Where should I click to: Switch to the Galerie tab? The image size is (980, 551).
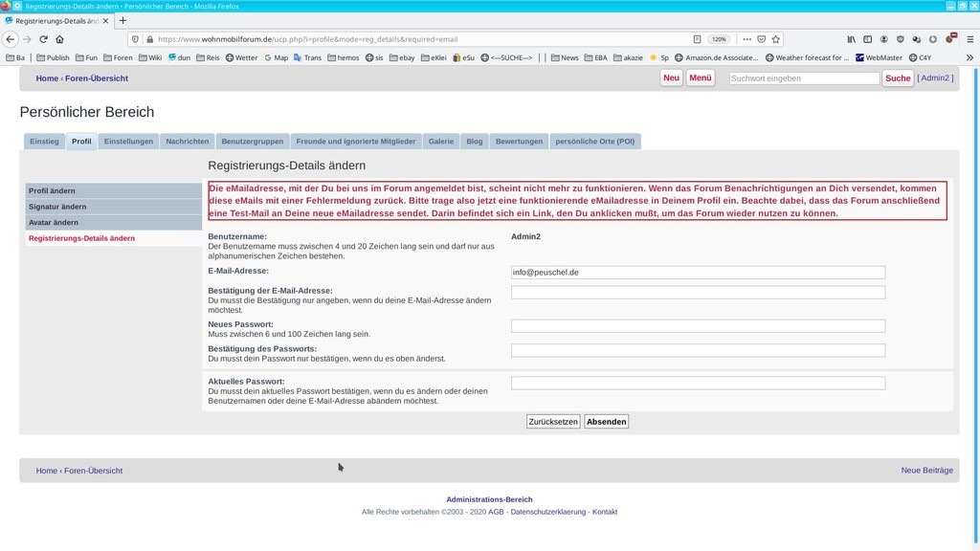pyautogui.click(x=440, y=142)
